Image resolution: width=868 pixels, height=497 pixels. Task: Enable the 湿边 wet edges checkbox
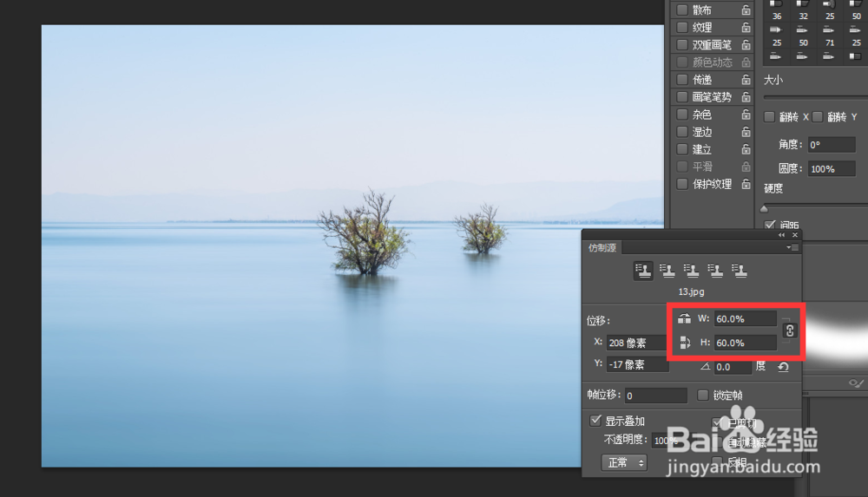click(x=682, y=132)
